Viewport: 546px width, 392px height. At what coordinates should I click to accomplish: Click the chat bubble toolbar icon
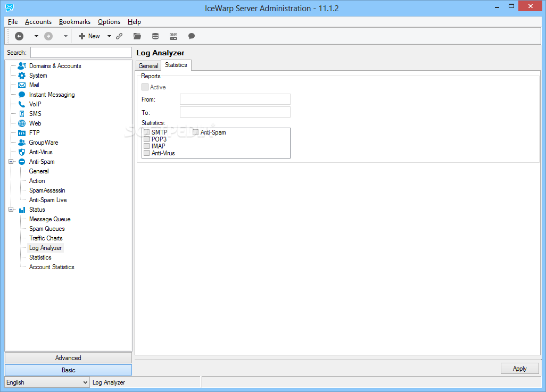tap(192, 36)
